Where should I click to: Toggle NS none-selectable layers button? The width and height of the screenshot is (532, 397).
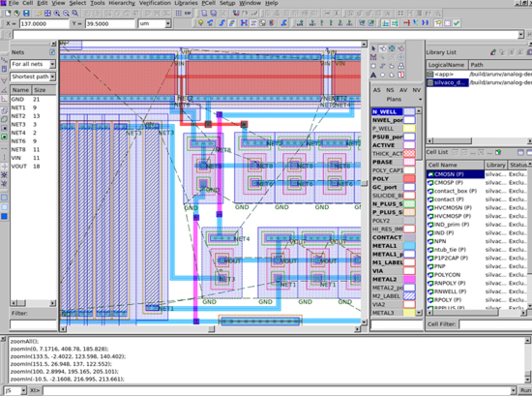click(390, 90)
